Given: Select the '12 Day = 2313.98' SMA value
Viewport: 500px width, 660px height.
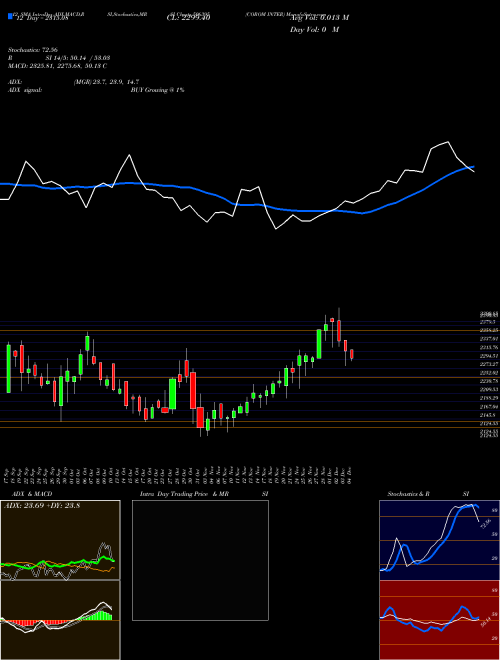Looking at the screenshot, I should pyautogui.click(x=42, y=18).
